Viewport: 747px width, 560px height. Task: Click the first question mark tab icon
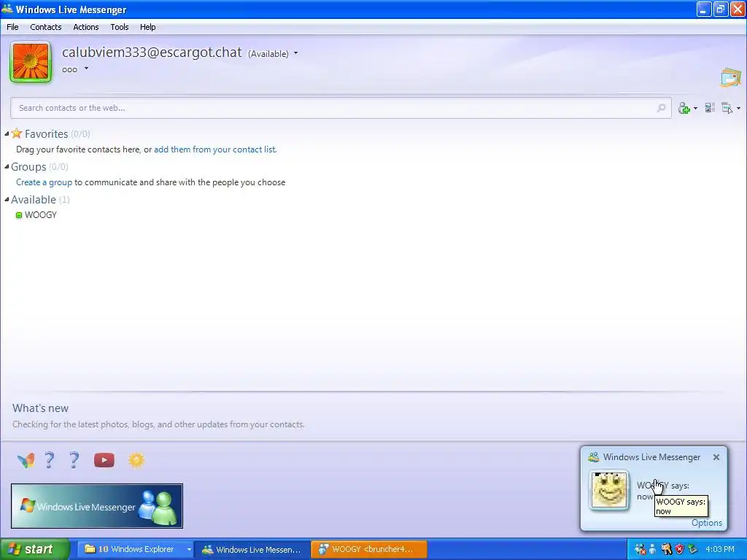click(49, 461)
